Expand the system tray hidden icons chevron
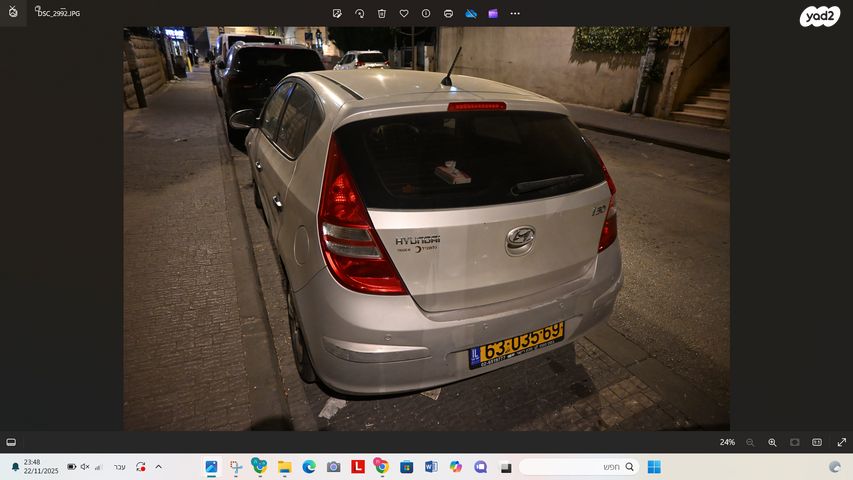 (158, 467)
